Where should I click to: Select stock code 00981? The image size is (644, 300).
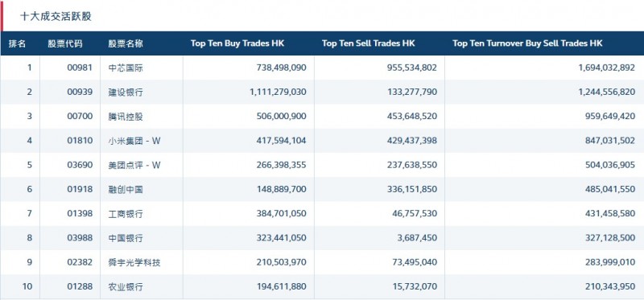click(x=80, y=68)
